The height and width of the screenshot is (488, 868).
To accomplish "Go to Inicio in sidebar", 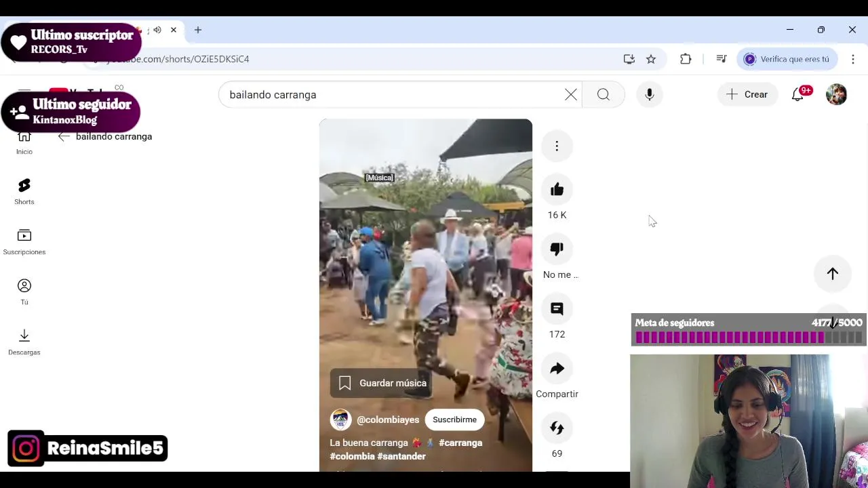I will click(24, 142).
